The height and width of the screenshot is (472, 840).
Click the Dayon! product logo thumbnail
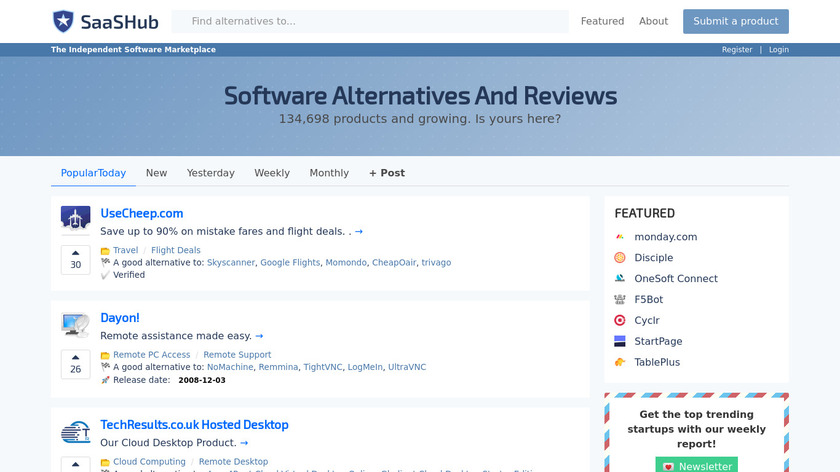75,324
